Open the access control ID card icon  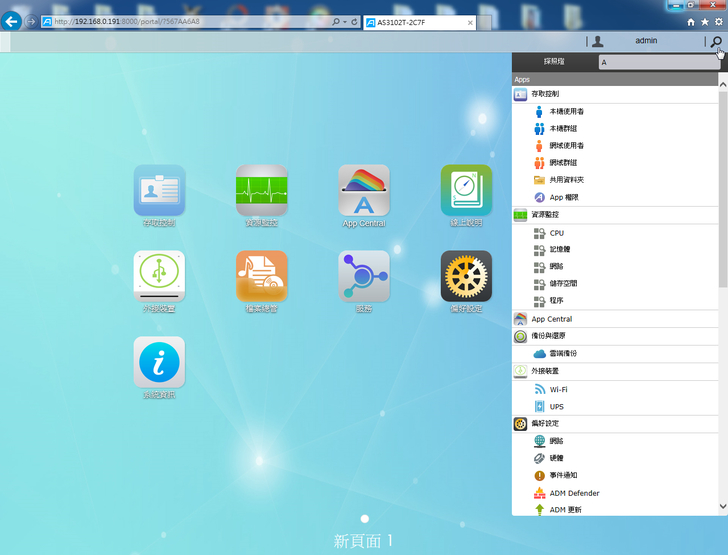click(x=159, y=191)
